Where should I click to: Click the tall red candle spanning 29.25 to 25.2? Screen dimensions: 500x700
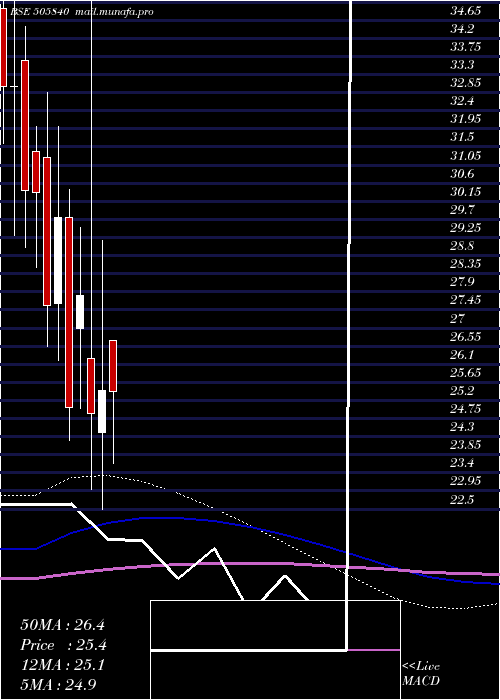(x=69, y=312)
